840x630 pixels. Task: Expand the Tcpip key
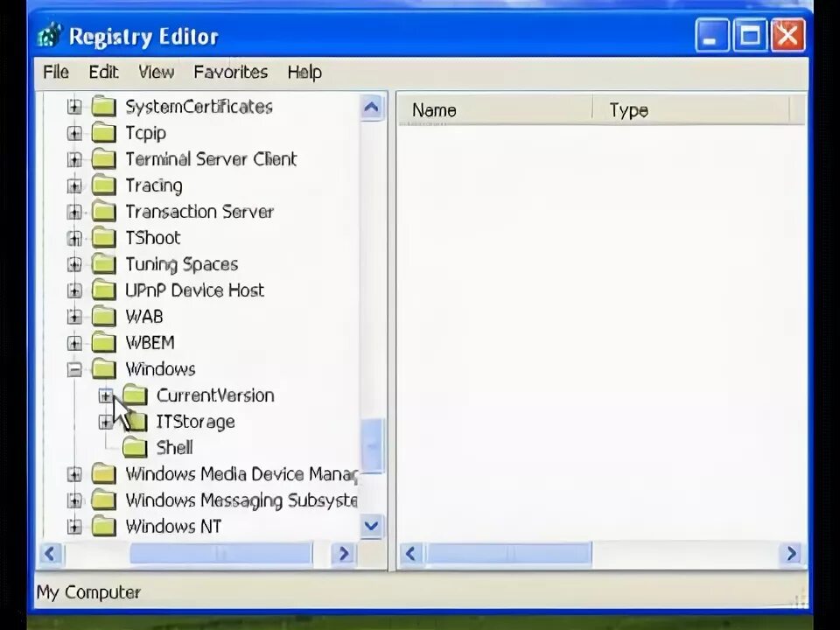pyautogui.click(x=74, y=133)
